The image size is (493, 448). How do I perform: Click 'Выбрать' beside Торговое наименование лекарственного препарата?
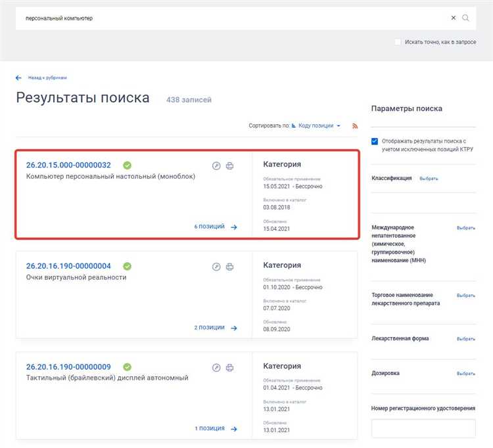466,296
